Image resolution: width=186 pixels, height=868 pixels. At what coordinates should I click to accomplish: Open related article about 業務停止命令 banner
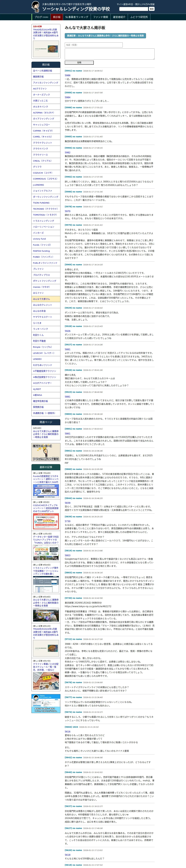(105, 36)
